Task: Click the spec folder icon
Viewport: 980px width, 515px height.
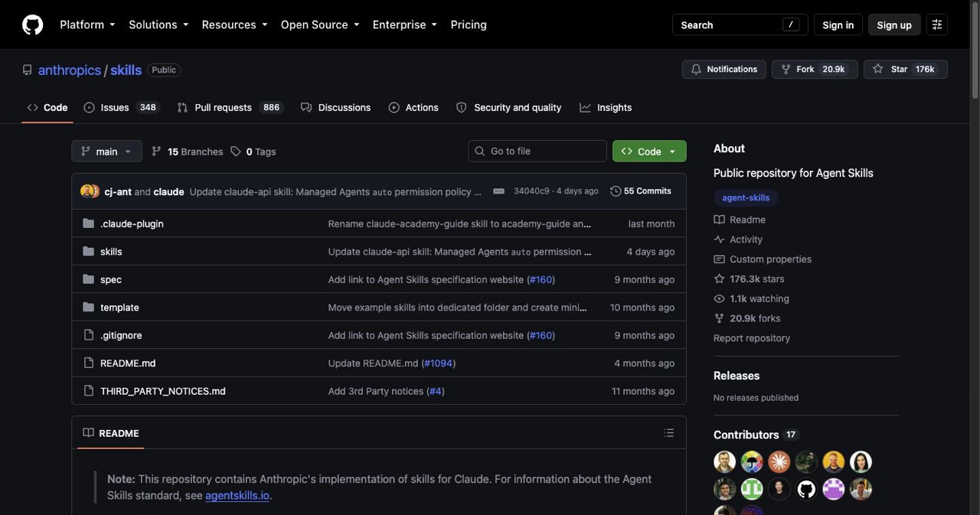Action: [88, 279]
